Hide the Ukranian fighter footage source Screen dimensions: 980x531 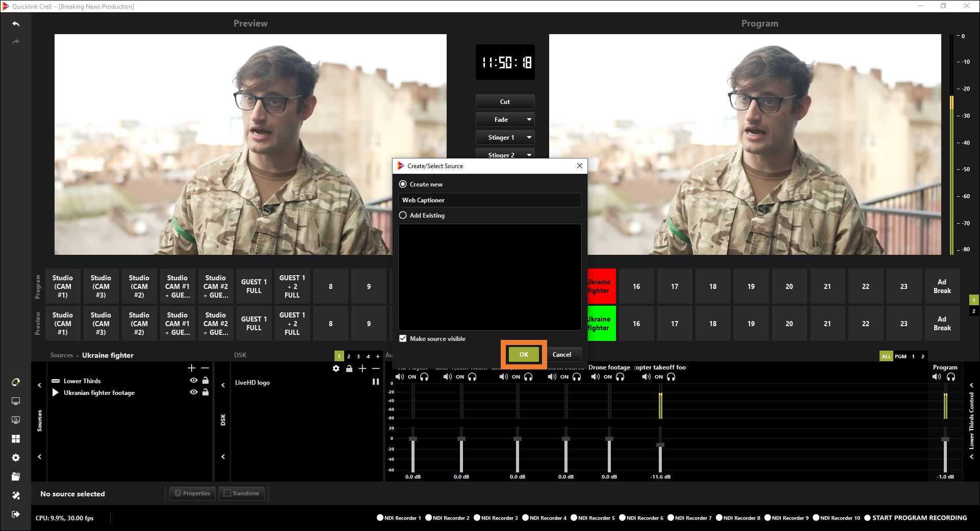point(194,392)
